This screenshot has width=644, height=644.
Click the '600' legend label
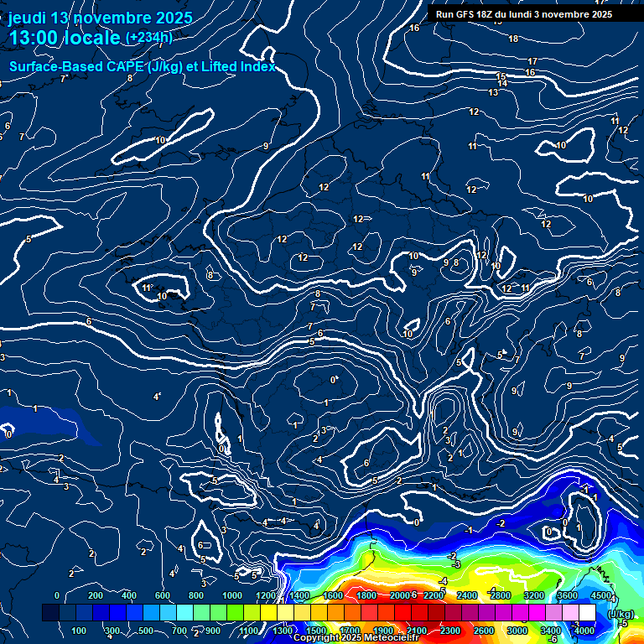(x=163, y=595)
